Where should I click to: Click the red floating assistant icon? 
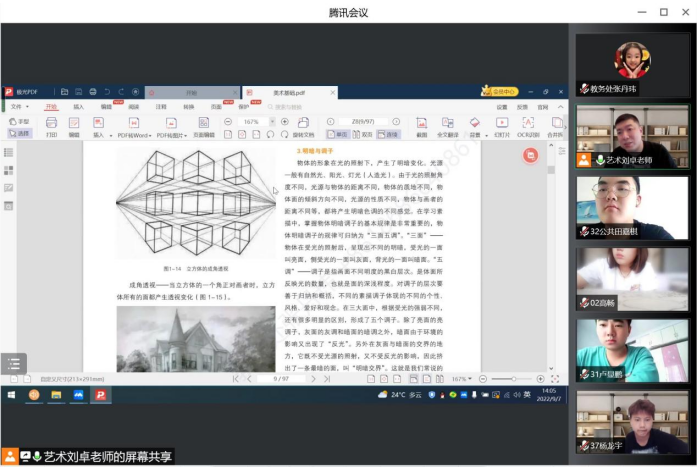coord(531,155)
